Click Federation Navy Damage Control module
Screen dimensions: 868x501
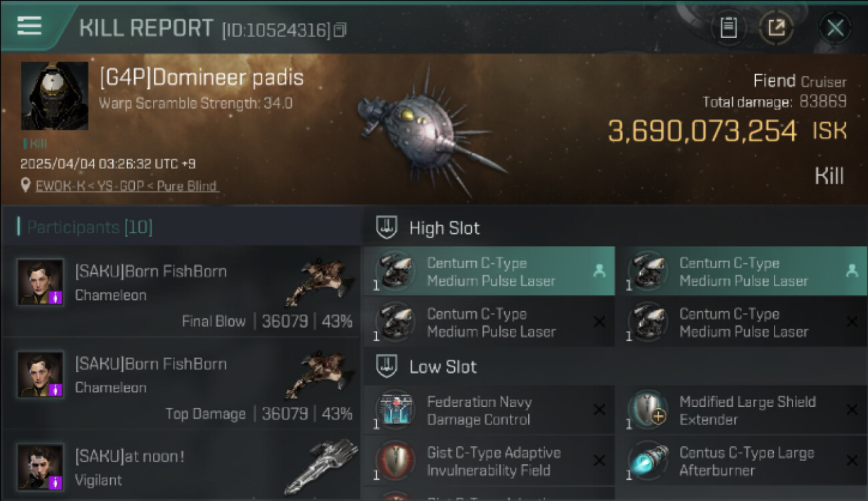point(489,411)
